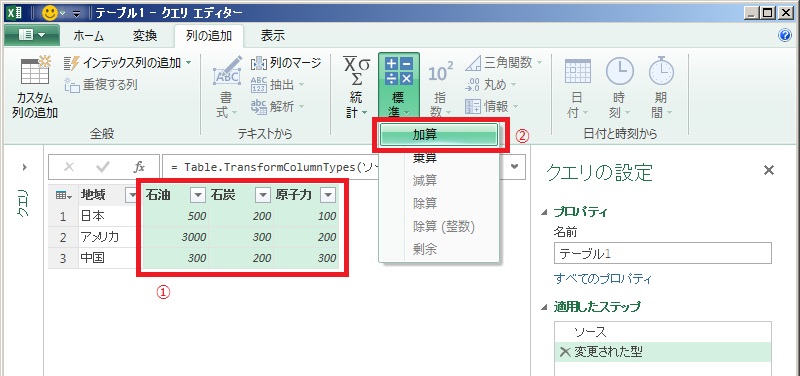Switch to the Transform (変換) tab
Screen dimensions: 800x376
pos(145,36)
